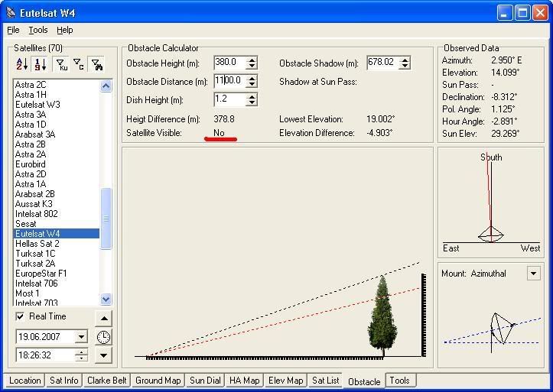Viewport: 553px width, 392px height.
Task: Click the clock icon for current time
Action: coord(103,337)
